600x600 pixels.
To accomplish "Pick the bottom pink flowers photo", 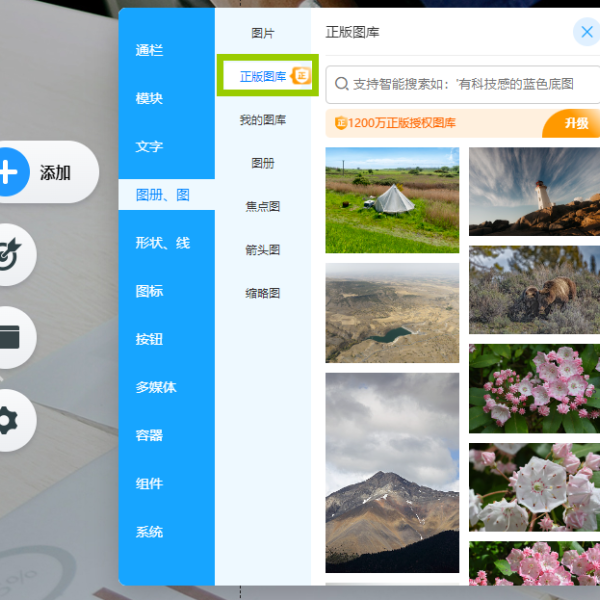I will tap(535, 563).
